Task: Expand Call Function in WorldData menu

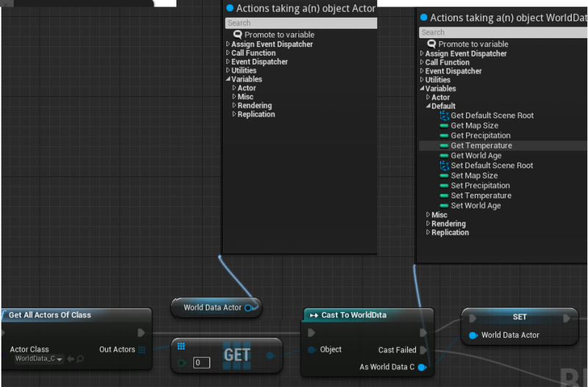Action: [421, 62]
